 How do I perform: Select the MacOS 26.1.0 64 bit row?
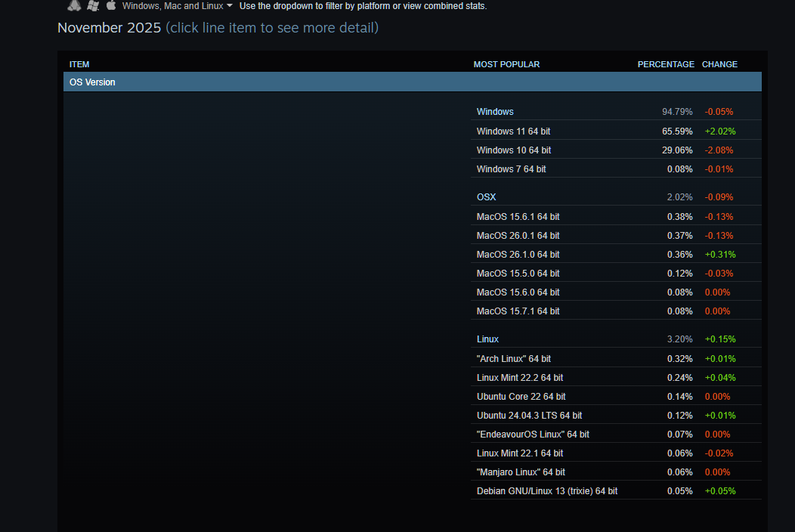pyautogui.click(x=615, y=254)
